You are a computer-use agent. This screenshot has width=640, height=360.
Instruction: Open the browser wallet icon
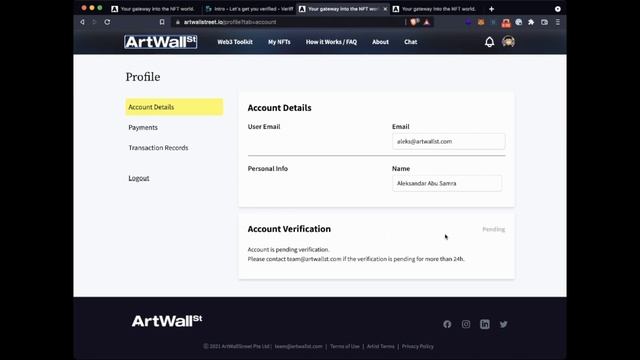pos(544,22)
